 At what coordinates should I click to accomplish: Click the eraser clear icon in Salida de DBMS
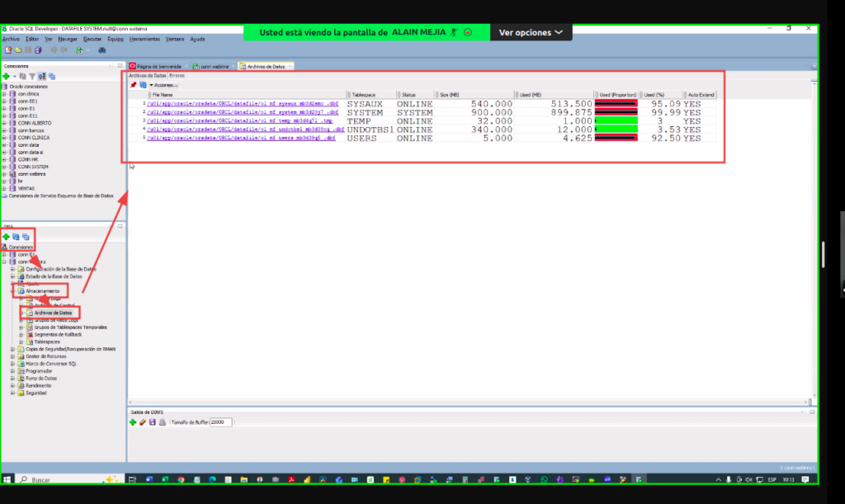pyautogui.click(x=142, y=422)
